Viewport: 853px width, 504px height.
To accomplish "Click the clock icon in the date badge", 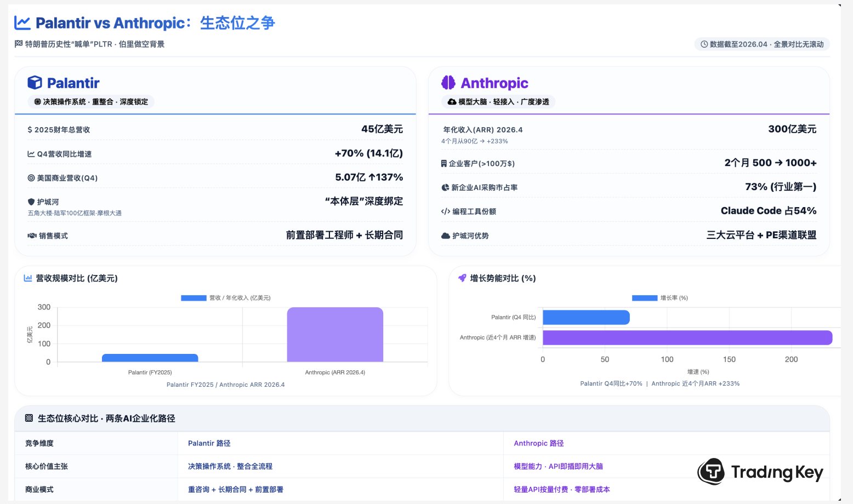I will point(704,44).
